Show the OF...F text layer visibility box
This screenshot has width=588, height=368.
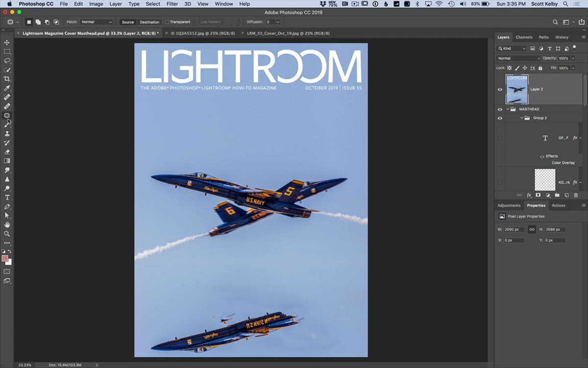coord(500,138)
